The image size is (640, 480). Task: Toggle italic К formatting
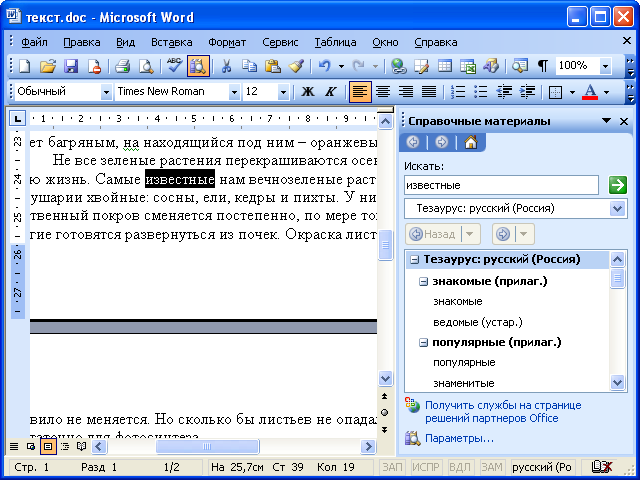[331, 92]
